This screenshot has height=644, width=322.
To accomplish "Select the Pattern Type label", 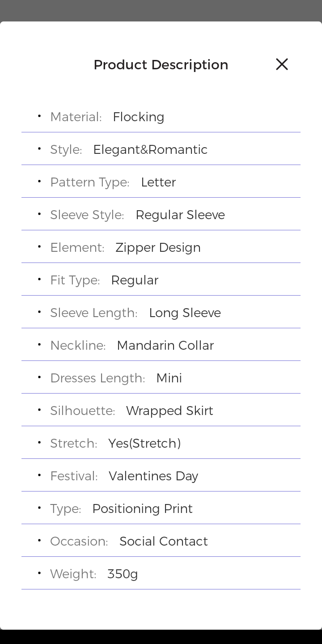I will [x=89, y=182].
